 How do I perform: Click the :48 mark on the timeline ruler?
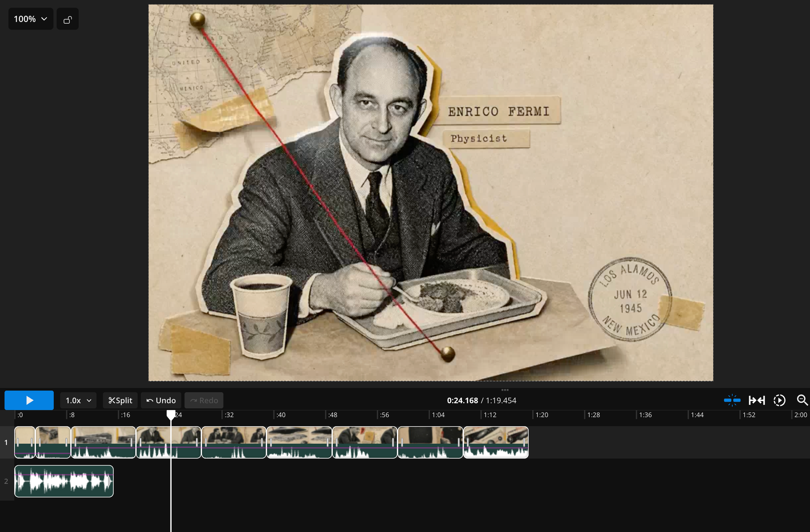point(333,415)
